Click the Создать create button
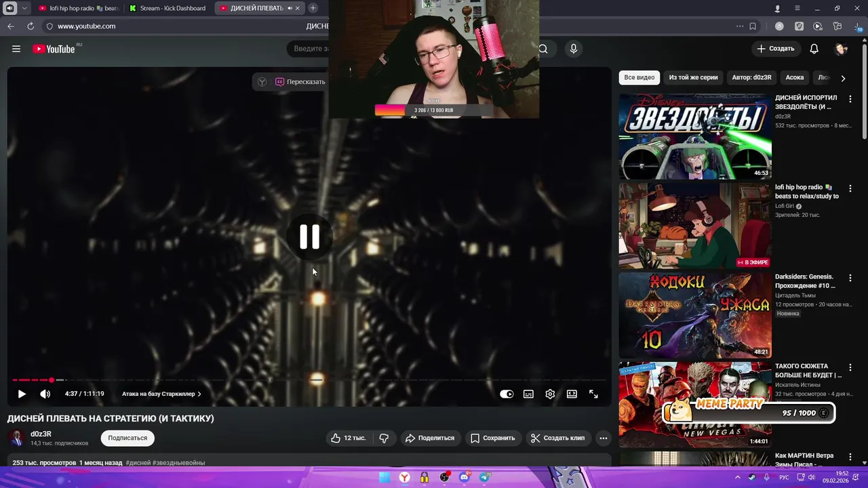 coord(776,49)
